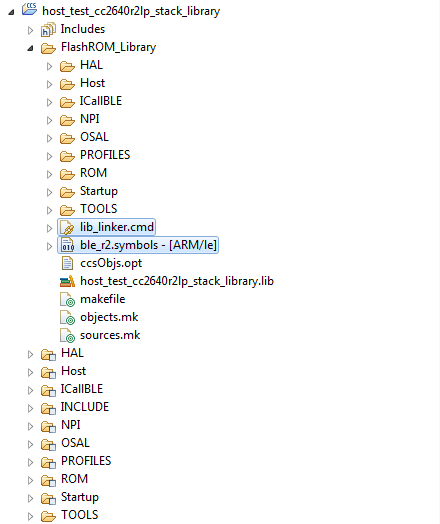This screenshot has width=440, height=524.
Task: Click the sources.mk file icon
Action: tap(67, 336)
